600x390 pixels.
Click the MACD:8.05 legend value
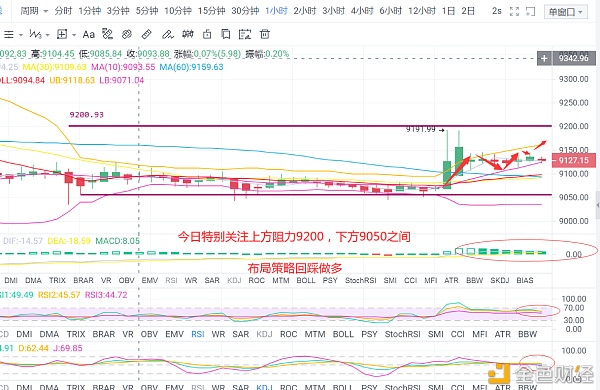[117, 241]
